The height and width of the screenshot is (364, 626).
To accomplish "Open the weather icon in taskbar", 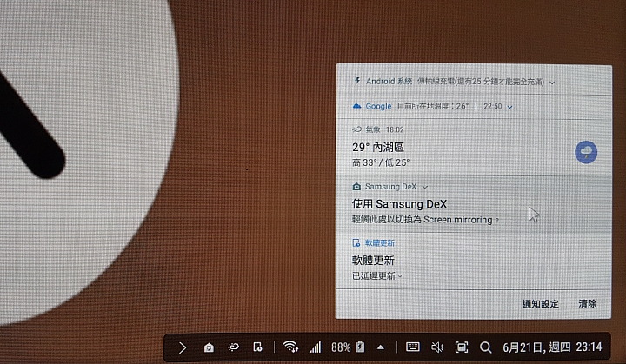I will (x=233, y=347).
